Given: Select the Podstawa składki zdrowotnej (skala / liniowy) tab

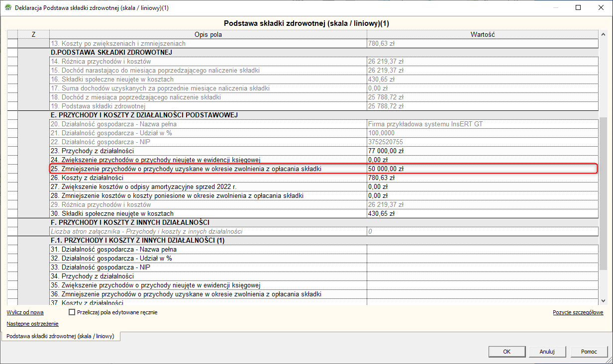Looking at the screenshot, I should coord(60,337).
